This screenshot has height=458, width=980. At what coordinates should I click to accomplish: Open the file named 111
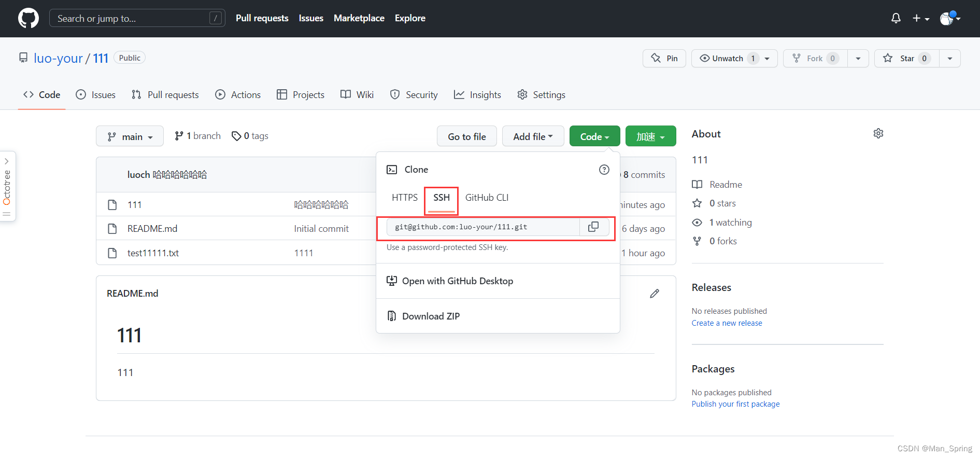coord(135,205)
